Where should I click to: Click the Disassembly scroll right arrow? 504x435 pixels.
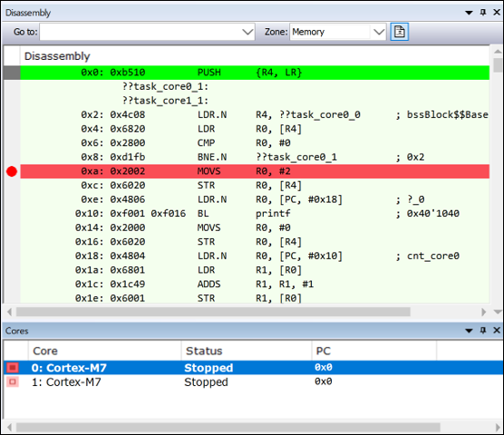483,312
